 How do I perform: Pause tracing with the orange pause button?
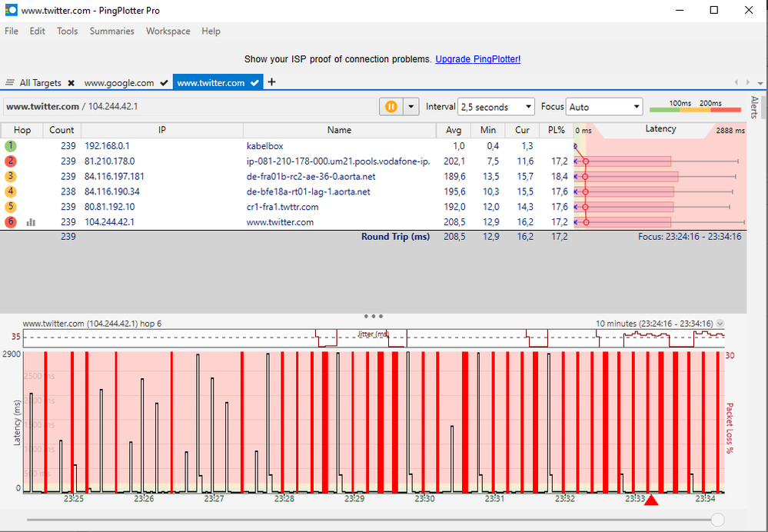[391, 106]
